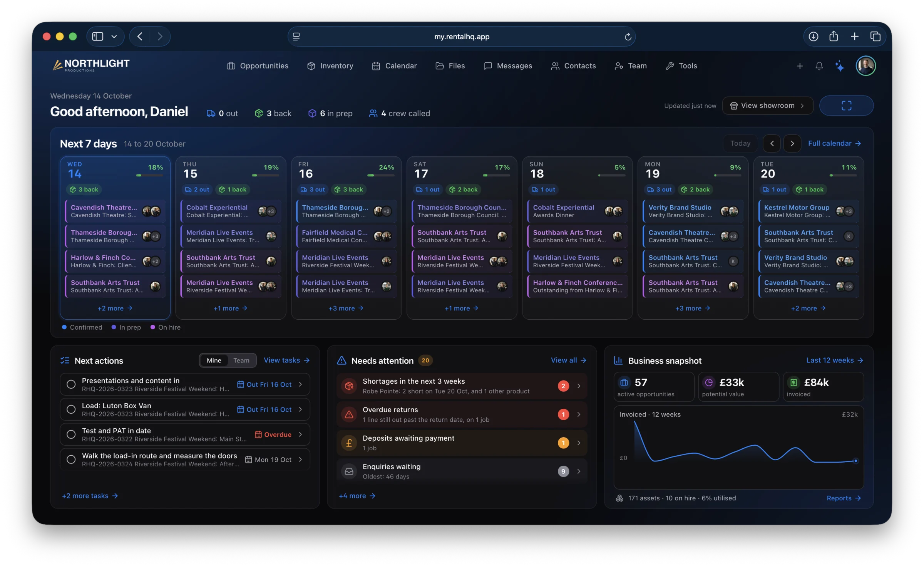
Task: Click the View showroom button
Action: tap(767, 106)
